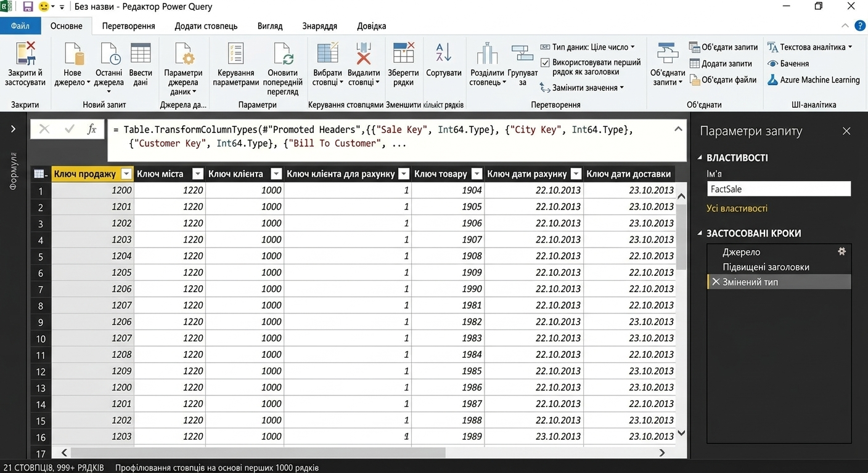Click the Append Queries icon

[x=694, y=63]
